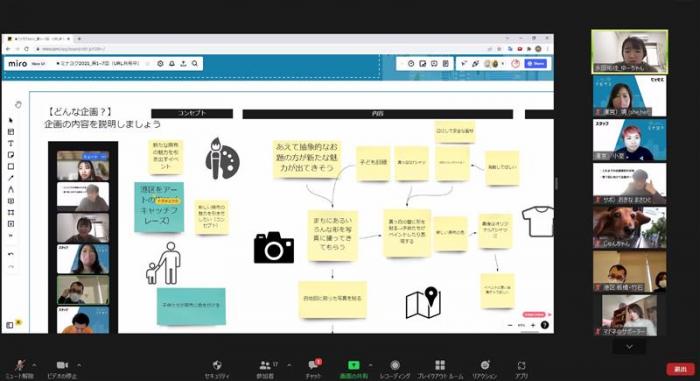
Task: Toggle Zoom recording button
Action: [x=395, y=365]
